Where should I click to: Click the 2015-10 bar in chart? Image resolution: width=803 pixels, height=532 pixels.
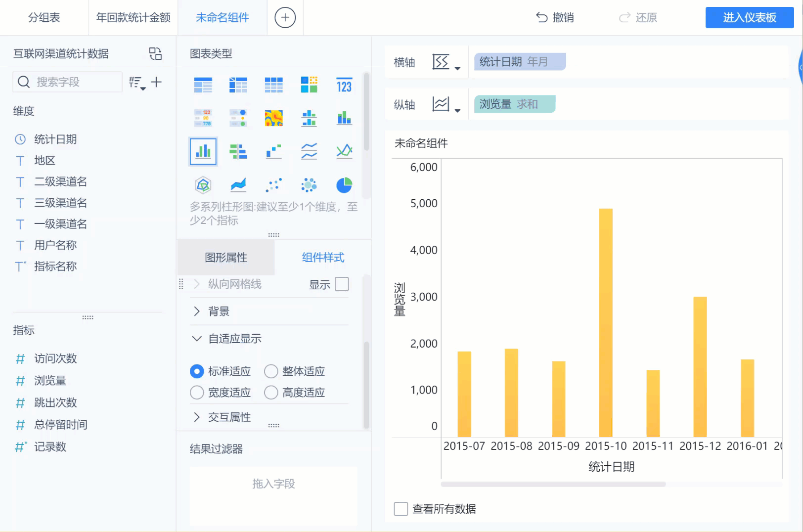pyautogui.click(x=606, y=322)
